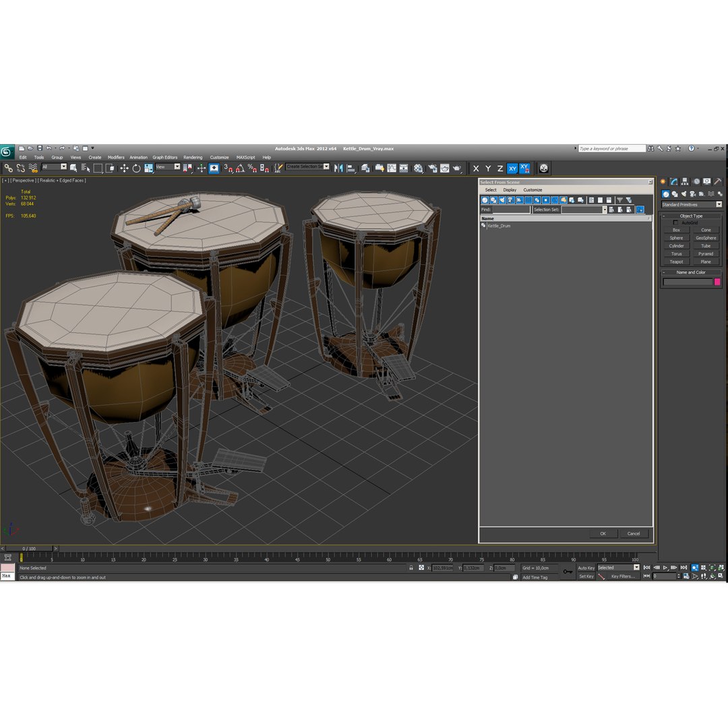Click the GeoSphere primitive button

706,238
